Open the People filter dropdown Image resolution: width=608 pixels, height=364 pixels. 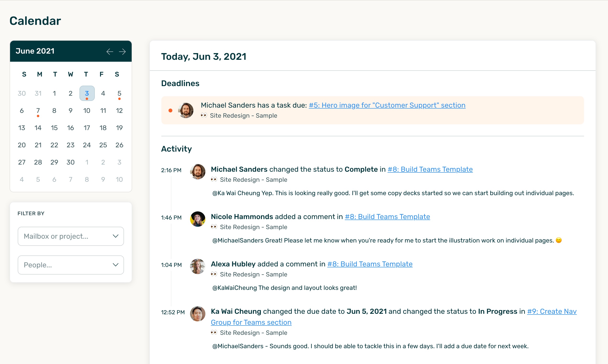(x=71, y=265)
